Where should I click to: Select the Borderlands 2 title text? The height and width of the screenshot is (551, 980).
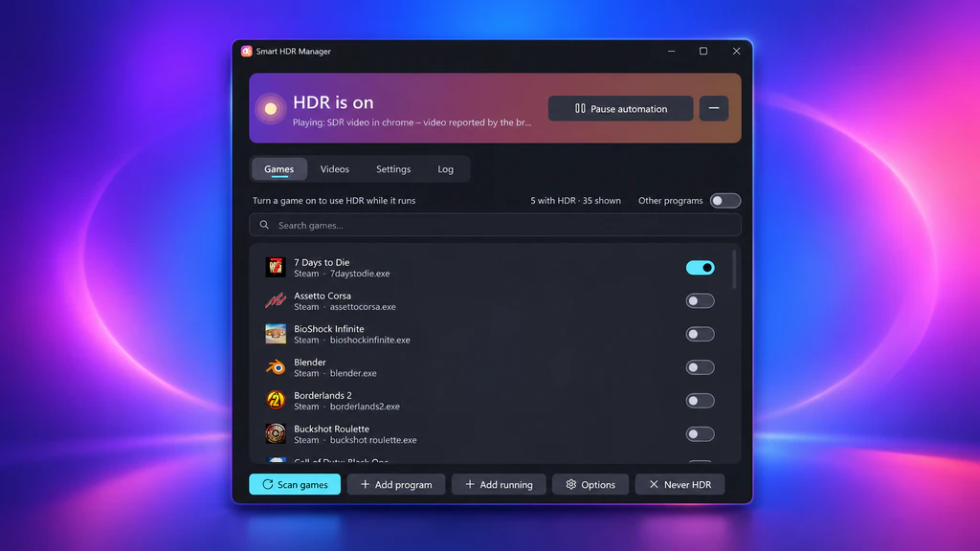point(323,395)
